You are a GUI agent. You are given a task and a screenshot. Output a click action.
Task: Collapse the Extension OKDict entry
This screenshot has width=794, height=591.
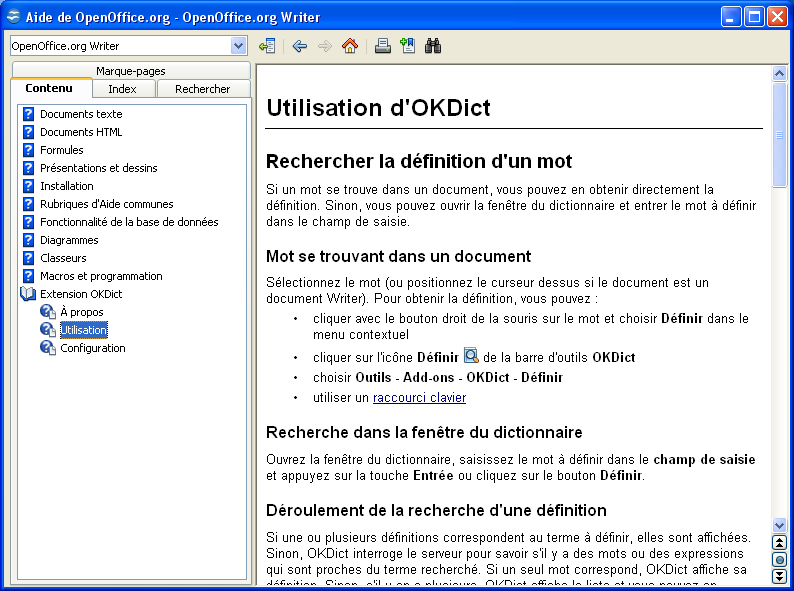coord(81,294)
